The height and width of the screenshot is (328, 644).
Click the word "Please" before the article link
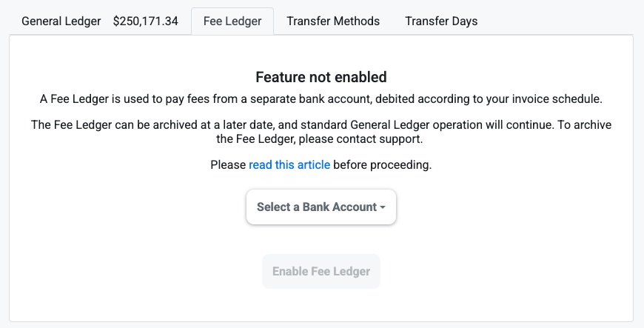click(228, 165)
